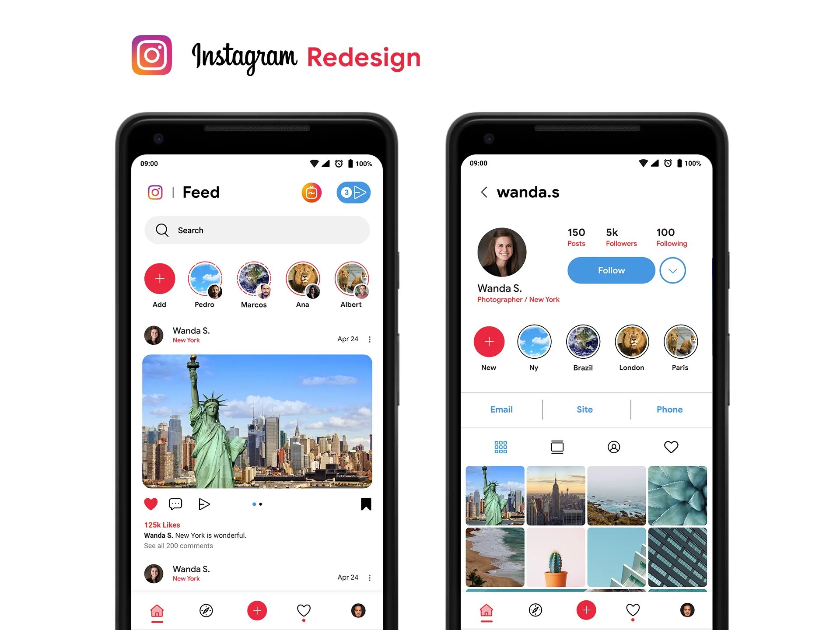
Task: Select the Email contact tab
Action: (501, 409)
